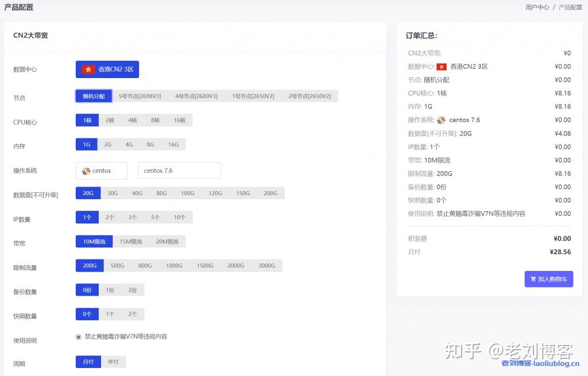Choose 1个 IP quantity
The height and width of the screenshot is (376, 588).
click(87, 218)
